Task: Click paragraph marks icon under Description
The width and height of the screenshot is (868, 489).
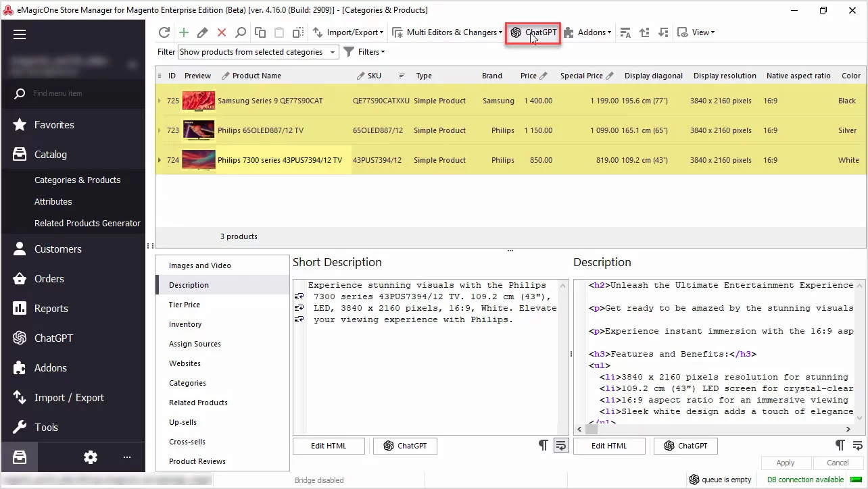Action: [840, 445]
